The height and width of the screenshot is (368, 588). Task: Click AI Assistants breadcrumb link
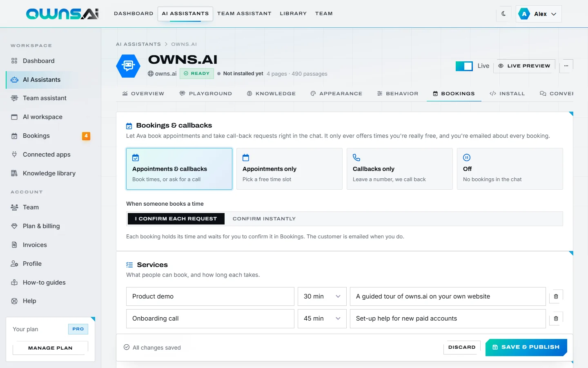138,44
